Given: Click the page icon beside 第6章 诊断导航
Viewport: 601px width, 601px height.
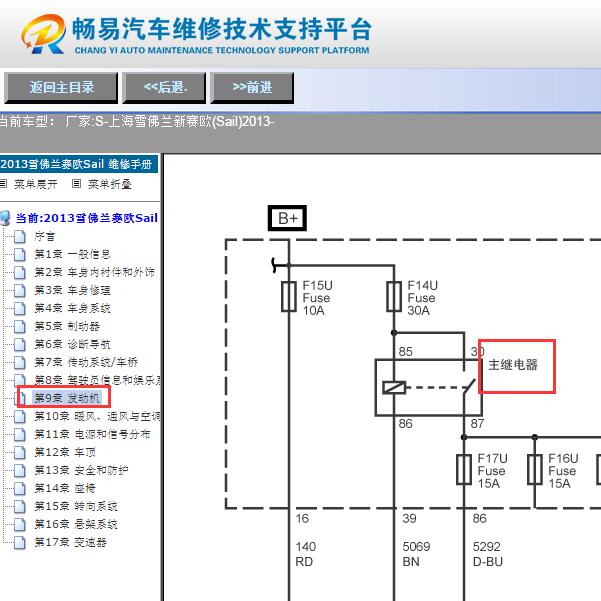Looking at the screenshot, I should [20, 345].
